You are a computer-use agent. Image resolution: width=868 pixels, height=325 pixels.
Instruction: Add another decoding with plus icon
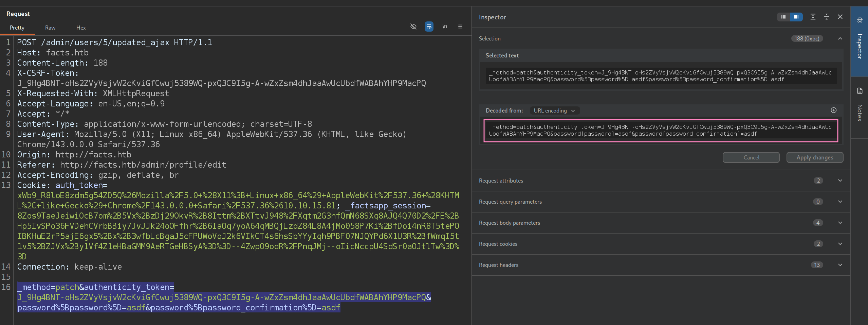point(833,110)
